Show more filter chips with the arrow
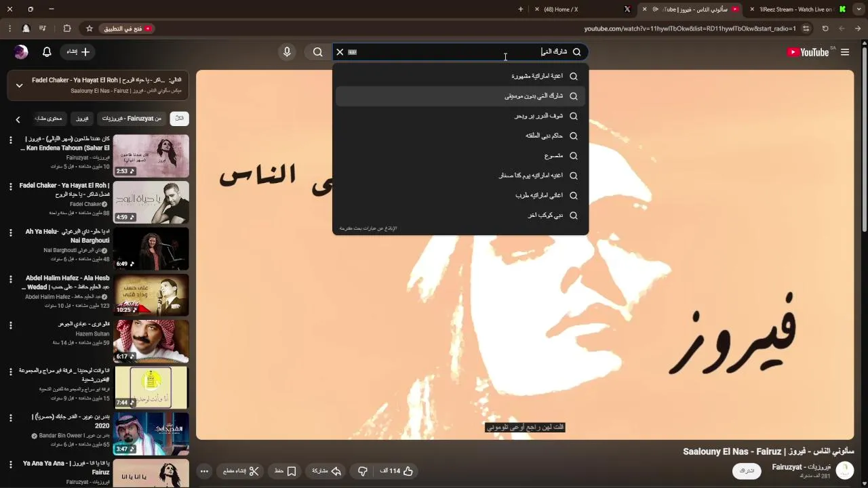 tap(18, 119)
